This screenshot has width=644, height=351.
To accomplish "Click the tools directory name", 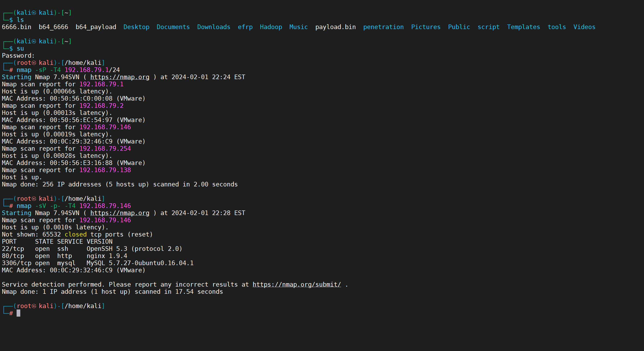I will pos(557,27).
